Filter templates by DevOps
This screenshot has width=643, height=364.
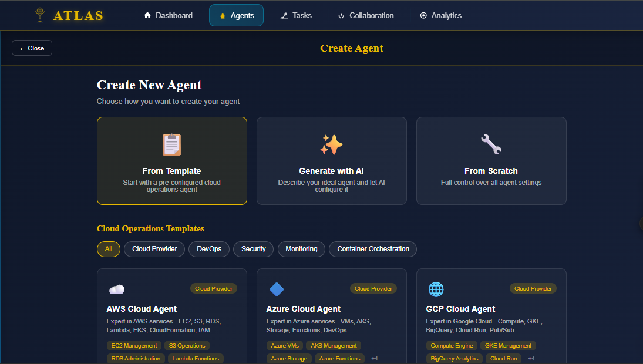[208, 249]
